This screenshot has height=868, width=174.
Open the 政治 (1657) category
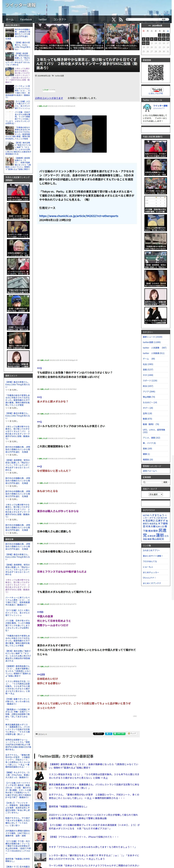click(148, 386)
